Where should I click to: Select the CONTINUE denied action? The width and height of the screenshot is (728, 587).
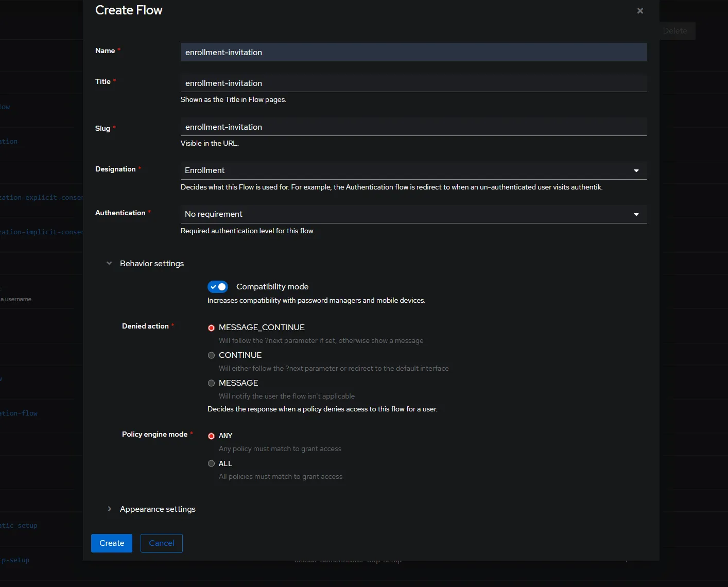[211, 355]
